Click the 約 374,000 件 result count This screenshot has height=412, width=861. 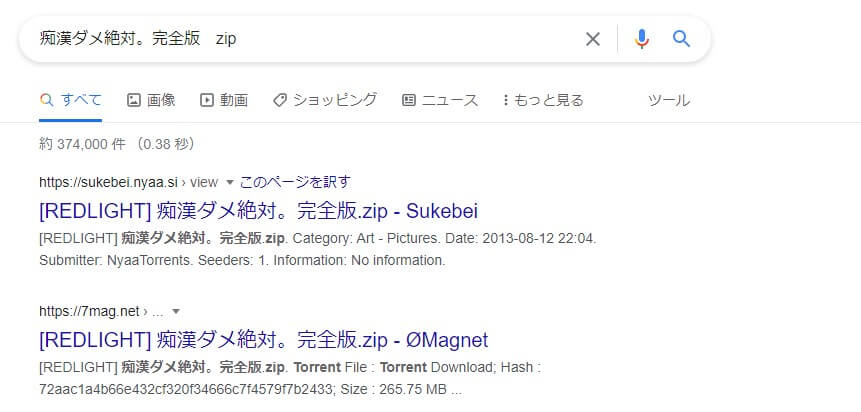tap(83, 144)
